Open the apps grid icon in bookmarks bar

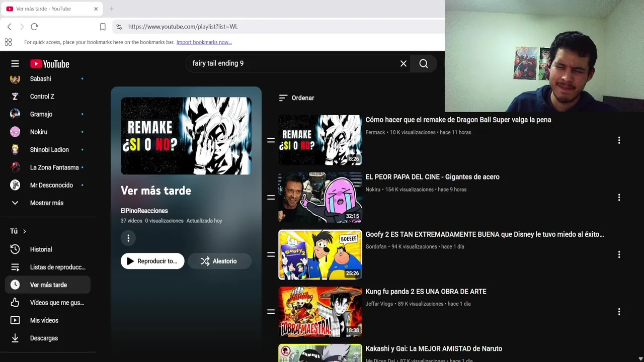pos(8,42)
